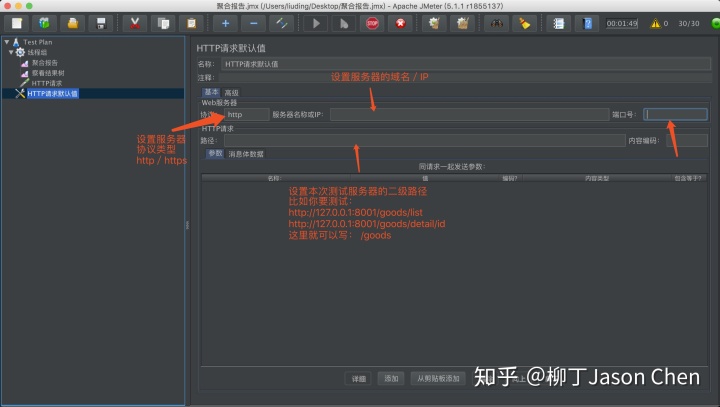This screenshot has width=720, height=407.
Task: Click the Open file folder icon
Action: coord(73,23)
